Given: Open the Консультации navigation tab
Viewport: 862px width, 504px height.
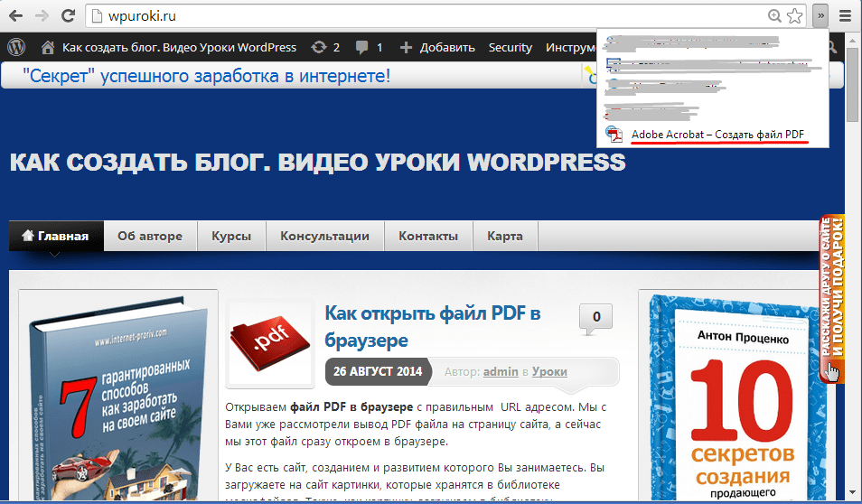Looking at the screenshot, I should [x=324, y=236].
